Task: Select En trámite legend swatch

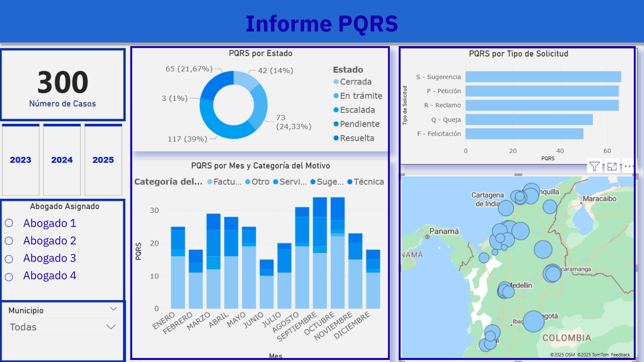Action: (336, 96)
